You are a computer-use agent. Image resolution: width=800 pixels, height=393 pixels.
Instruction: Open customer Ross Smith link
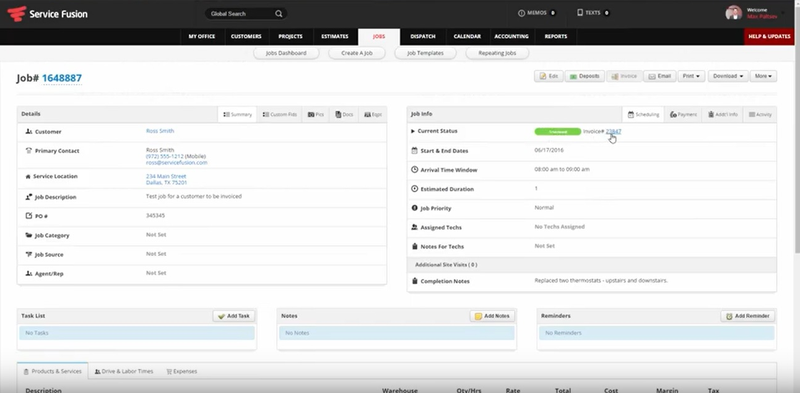(160, 131)
